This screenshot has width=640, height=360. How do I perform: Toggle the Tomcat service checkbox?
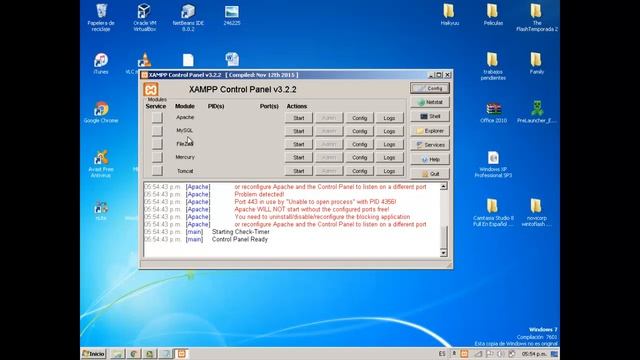157,171
